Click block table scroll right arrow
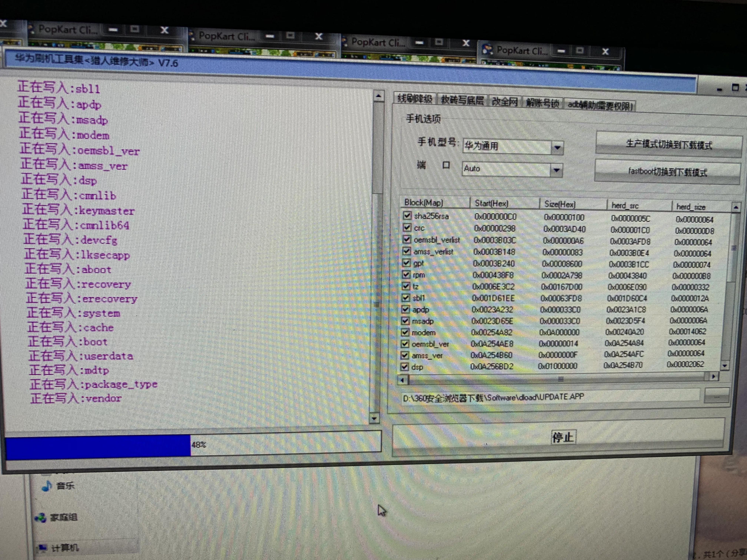 713,376
